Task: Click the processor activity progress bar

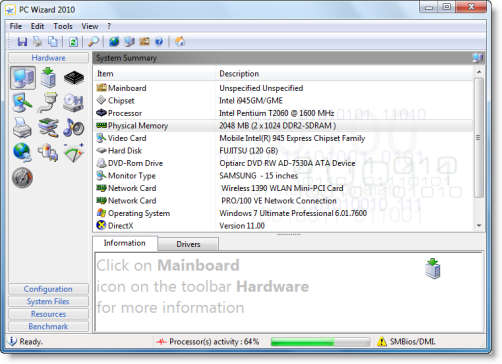Action: click(320, 342)
